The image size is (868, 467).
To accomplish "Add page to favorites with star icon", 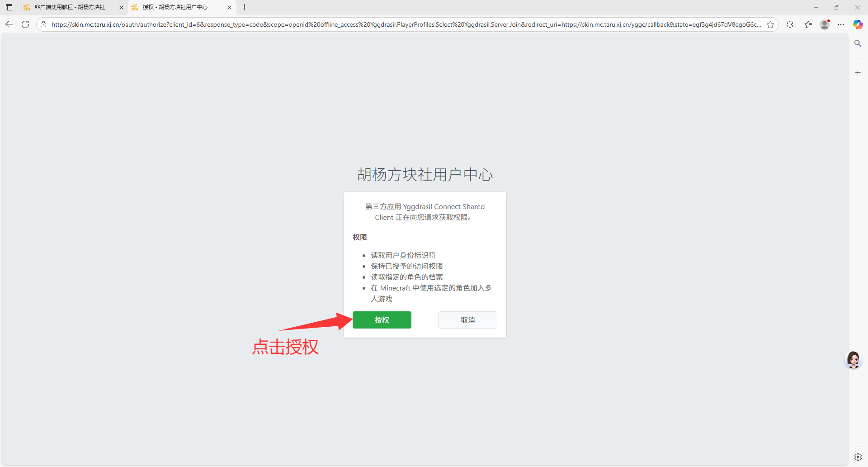I will point(770,24).
